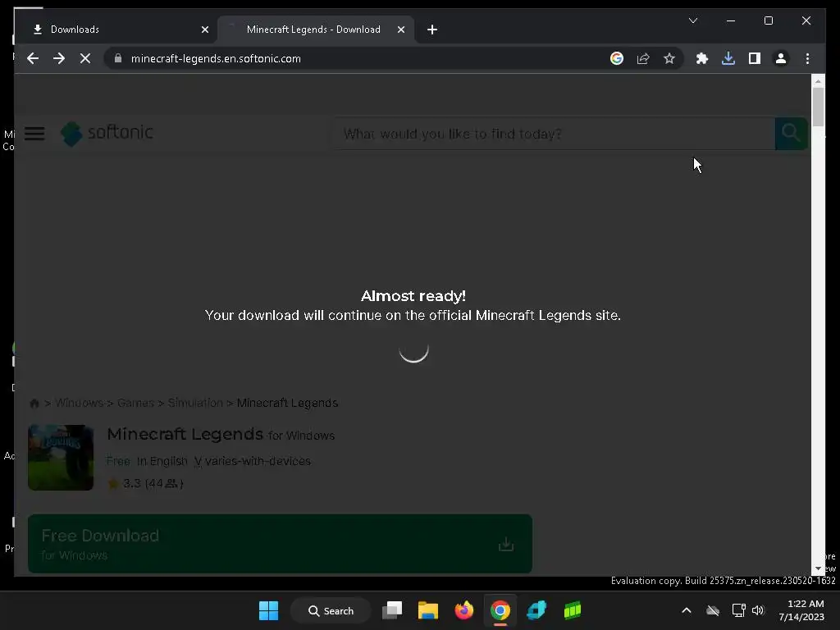
Task: Go forward to the next page
Action: pos(59,58)
